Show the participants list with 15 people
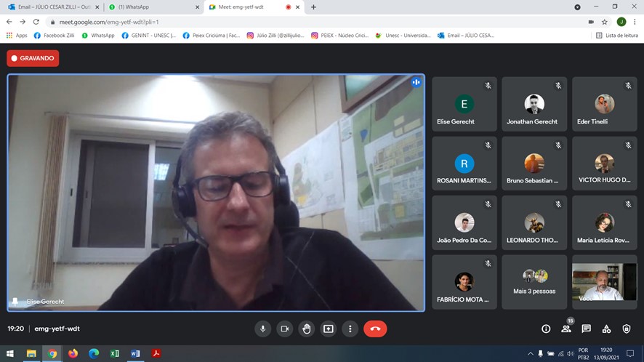This screenshot has height=362, width=644. (566, 329)
